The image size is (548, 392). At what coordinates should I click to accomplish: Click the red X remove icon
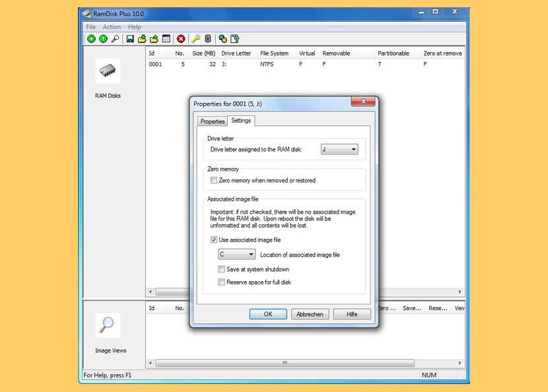181,39
